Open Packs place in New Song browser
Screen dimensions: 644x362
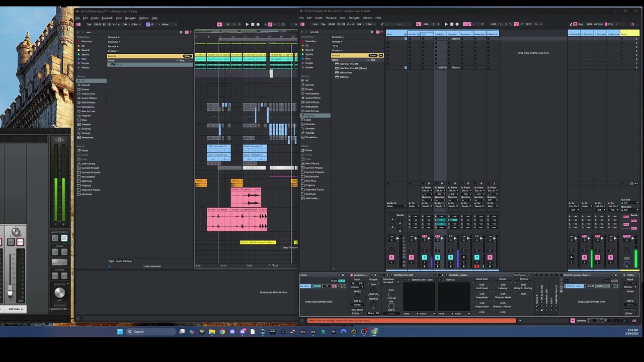click(85, 150)
